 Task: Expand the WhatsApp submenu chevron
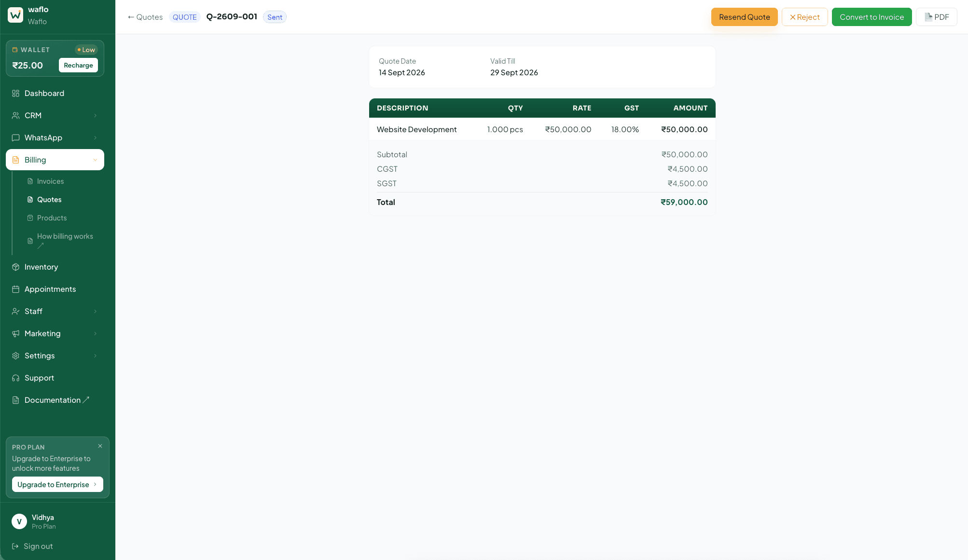(x=95, y=137)
